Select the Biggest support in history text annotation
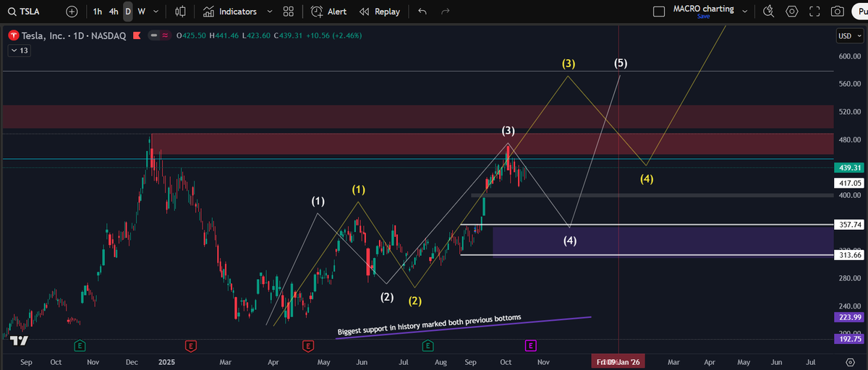Viewport: 868px width, 370px height. 429,324
